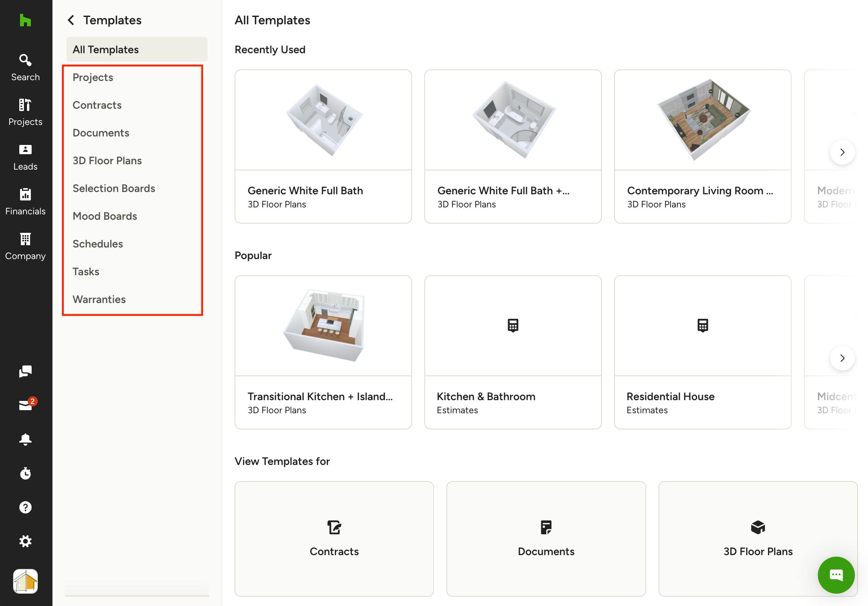Show more Popular templates arrow
This screenshot has width=868, height=606.
pyautogui.click(x=843, y=358)
